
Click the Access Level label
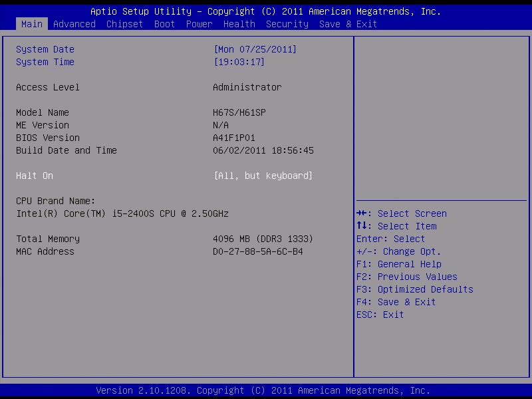pos(48,88)
